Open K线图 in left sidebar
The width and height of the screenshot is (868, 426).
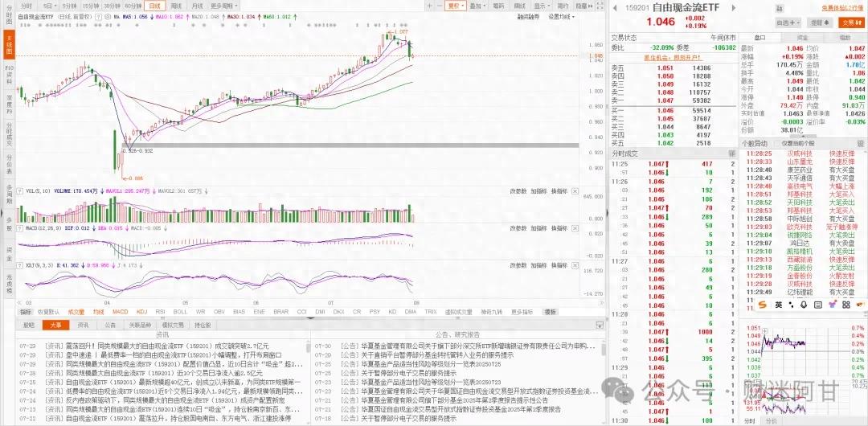click(8, 44)
